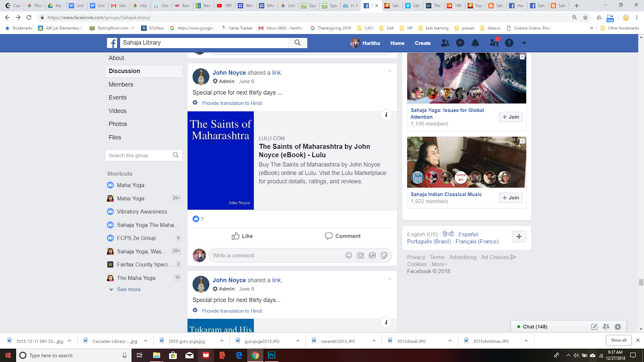Click the sticker icon in comment box

click(384, 255)
